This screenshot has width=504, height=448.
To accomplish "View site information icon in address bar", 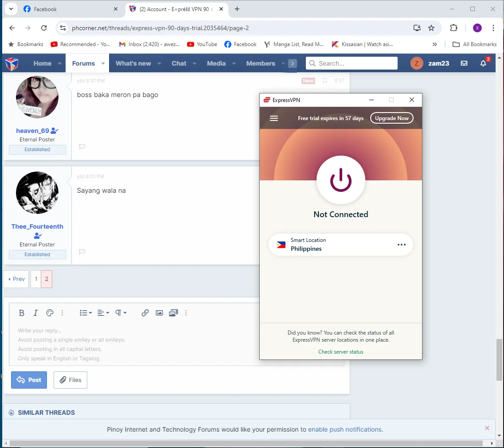I will [x=63, y=28].
